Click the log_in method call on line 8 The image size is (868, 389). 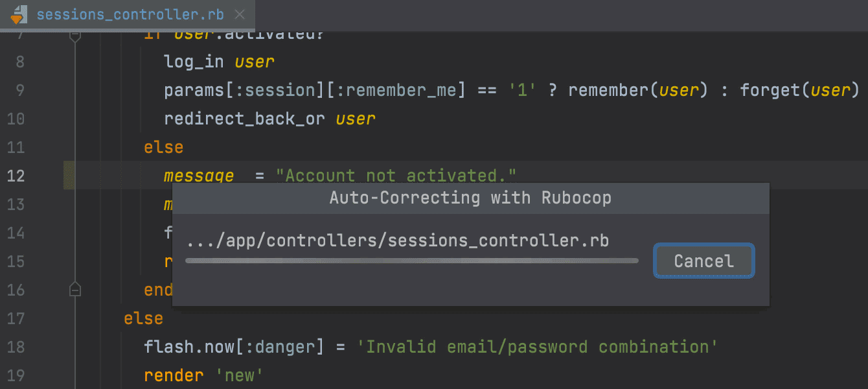194,62
